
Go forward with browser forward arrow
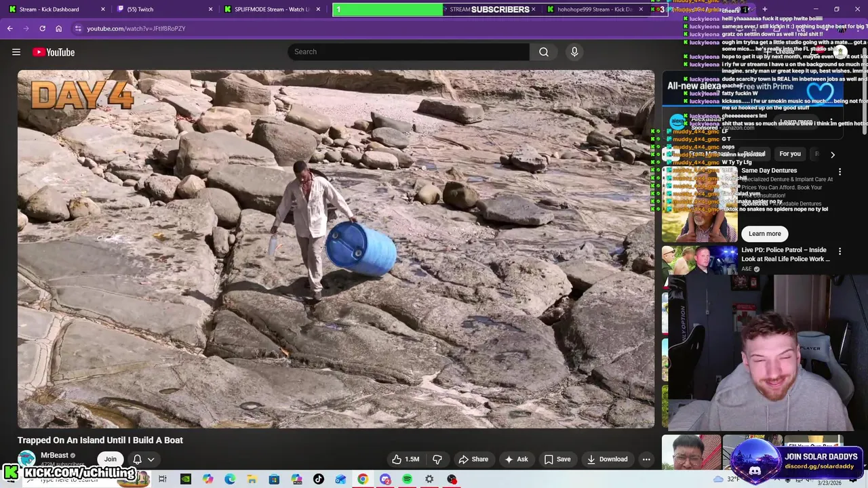click(26, 28)
